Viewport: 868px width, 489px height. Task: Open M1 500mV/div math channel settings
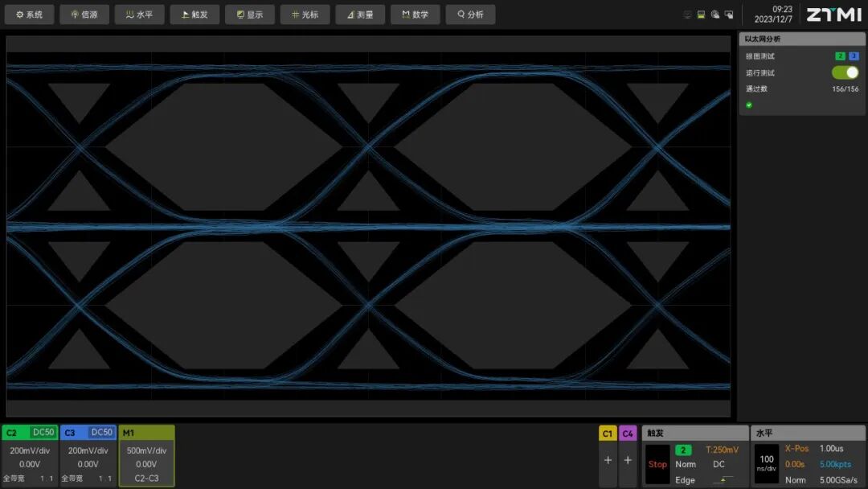click(146, 451)
